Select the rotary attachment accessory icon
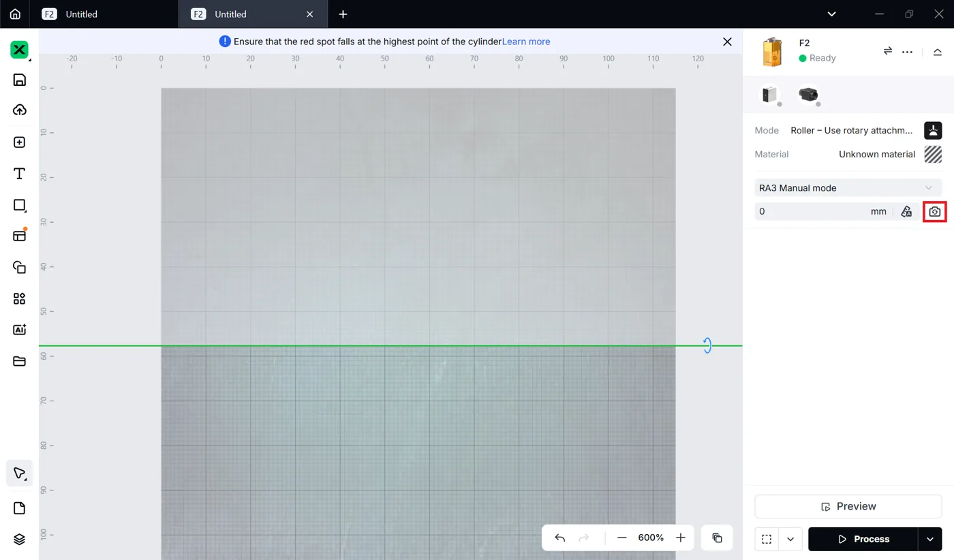 coord(809,94)
